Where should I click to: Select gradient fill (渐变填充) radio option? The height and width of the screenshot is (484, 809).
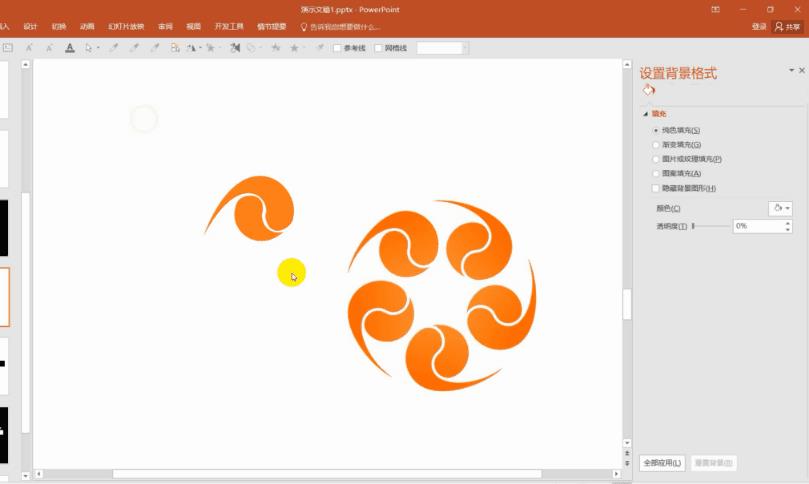click(x=656, y=145)
